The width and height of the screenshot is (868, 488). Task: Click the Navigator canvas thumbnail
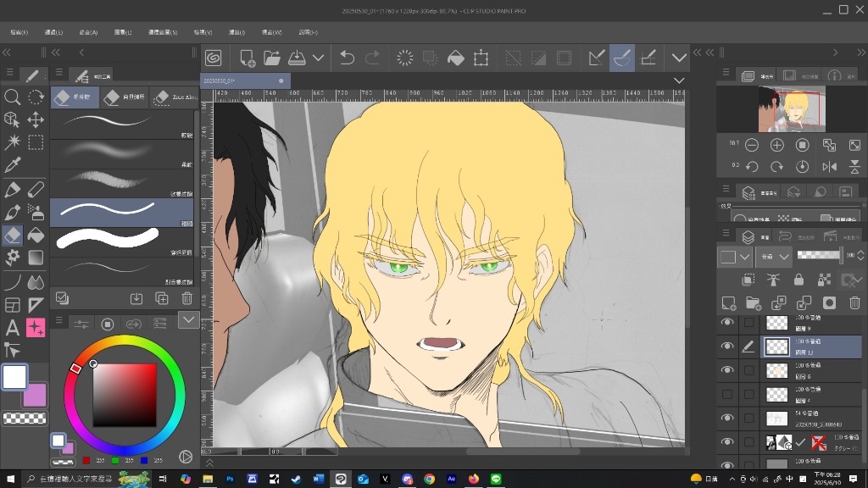[x=792, y=108]
